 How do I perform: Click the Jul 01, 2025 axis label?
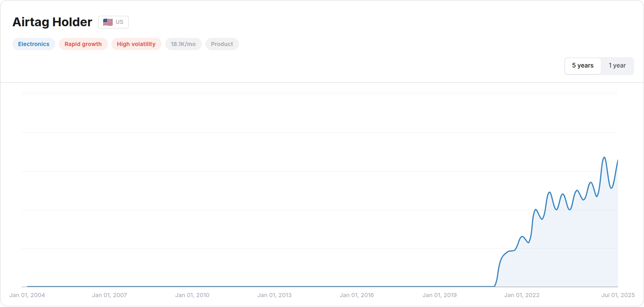coord(618,295)
